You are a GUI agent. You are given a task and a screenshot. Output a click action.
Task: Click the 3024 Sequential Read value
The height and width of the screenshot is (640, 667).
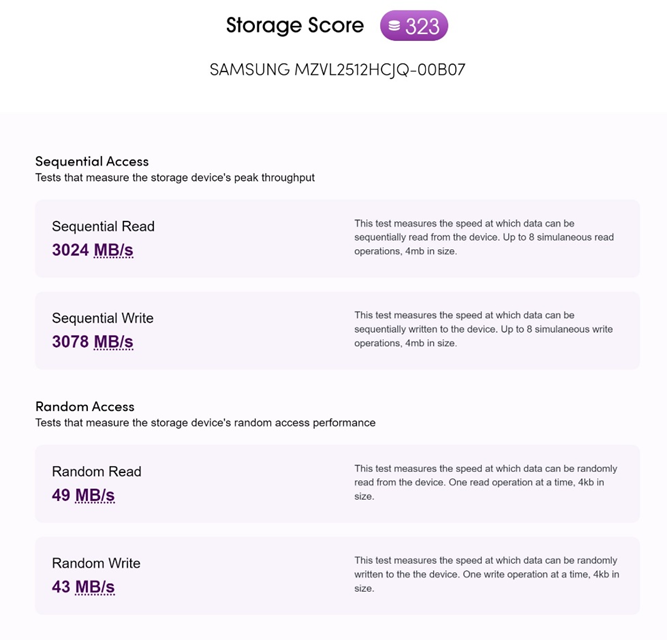coord(70,250)
